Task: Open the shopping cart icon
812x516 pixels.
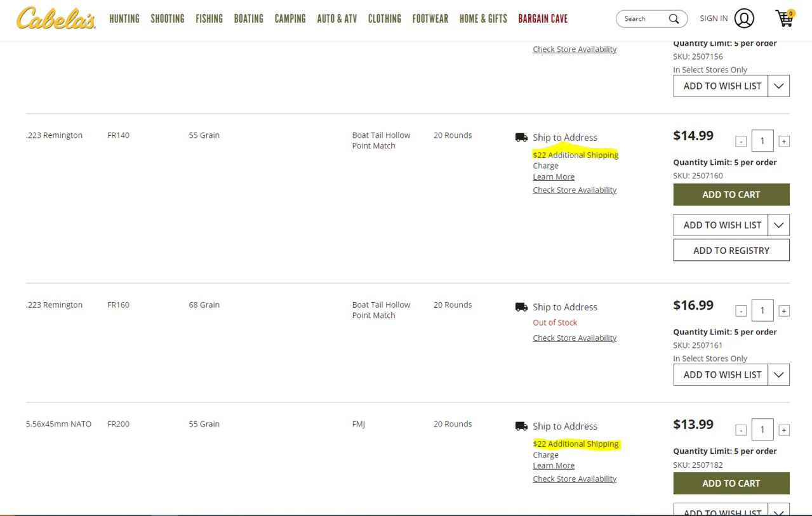Action: click(x=785, y=18)
